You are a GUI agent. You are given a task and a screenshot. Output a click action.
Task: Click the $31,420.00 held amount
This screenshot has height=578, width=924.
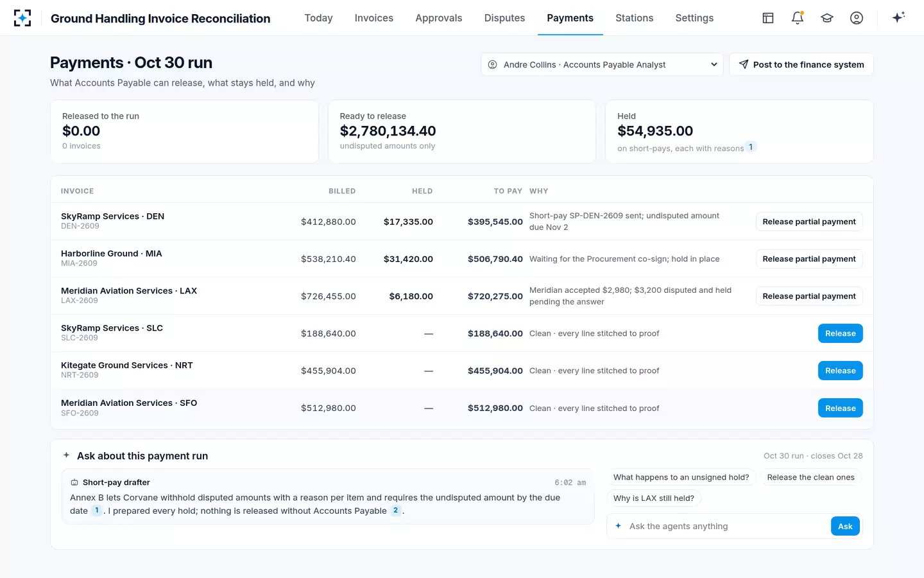tap(408, 259)
